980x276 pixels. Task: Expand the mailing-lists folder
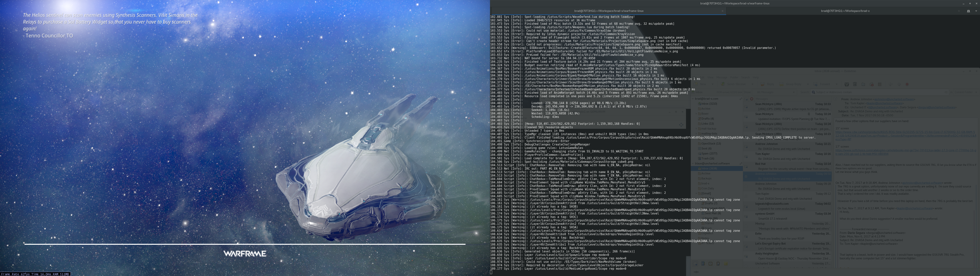[x=696, y=133]
